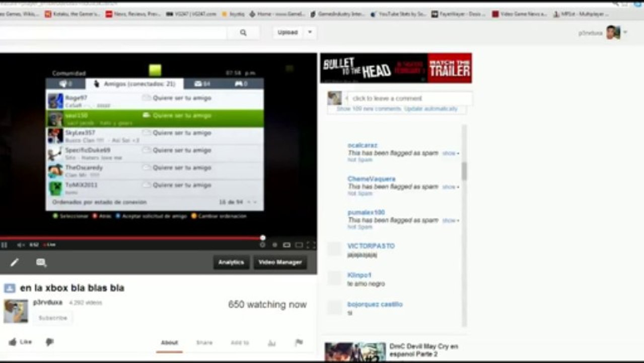
Task: Open the Video Game News bookmark
Action: [519, 14]
